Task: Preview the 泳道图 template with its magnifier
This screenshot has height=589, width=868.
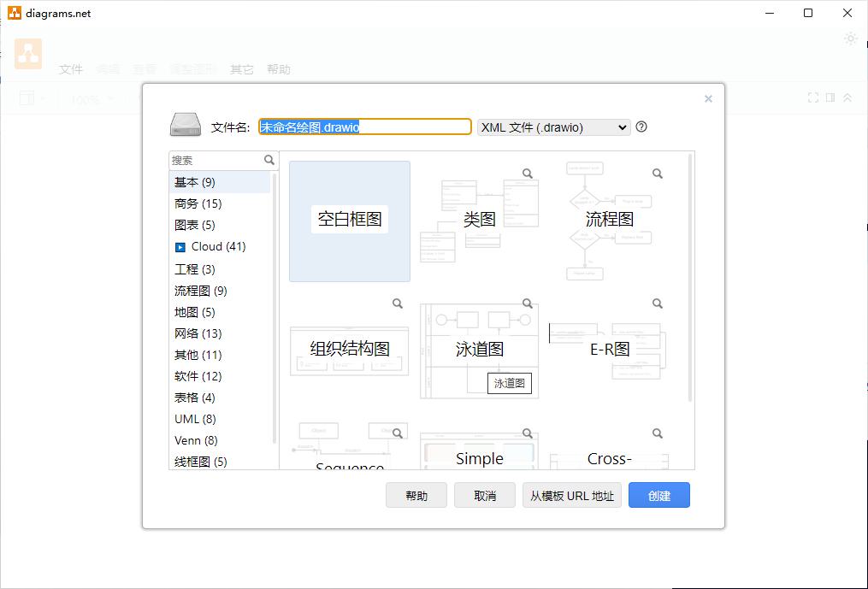Action: [528, 303]
